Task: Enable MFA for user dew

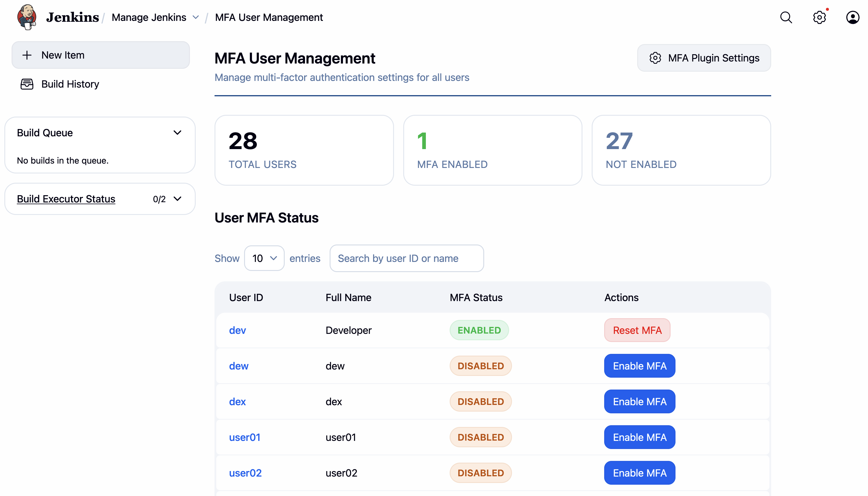Action: click(639, 365)
